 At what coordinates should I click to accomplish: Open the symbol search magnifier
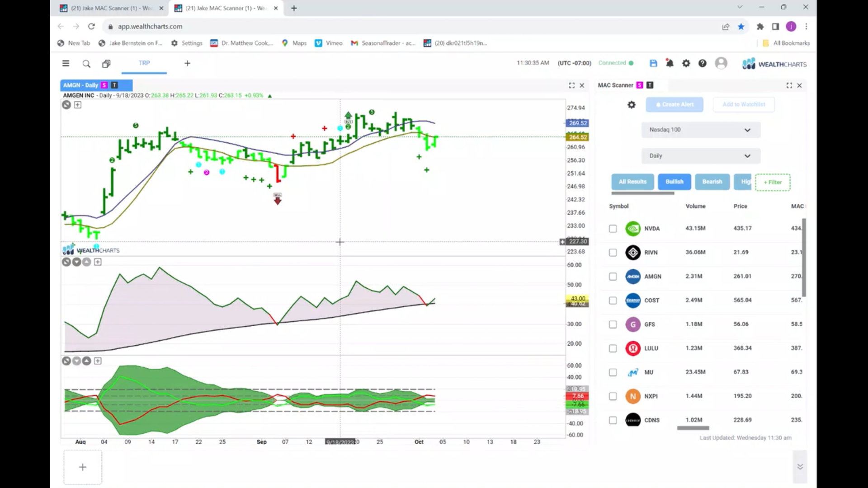[x=86, y=64]
